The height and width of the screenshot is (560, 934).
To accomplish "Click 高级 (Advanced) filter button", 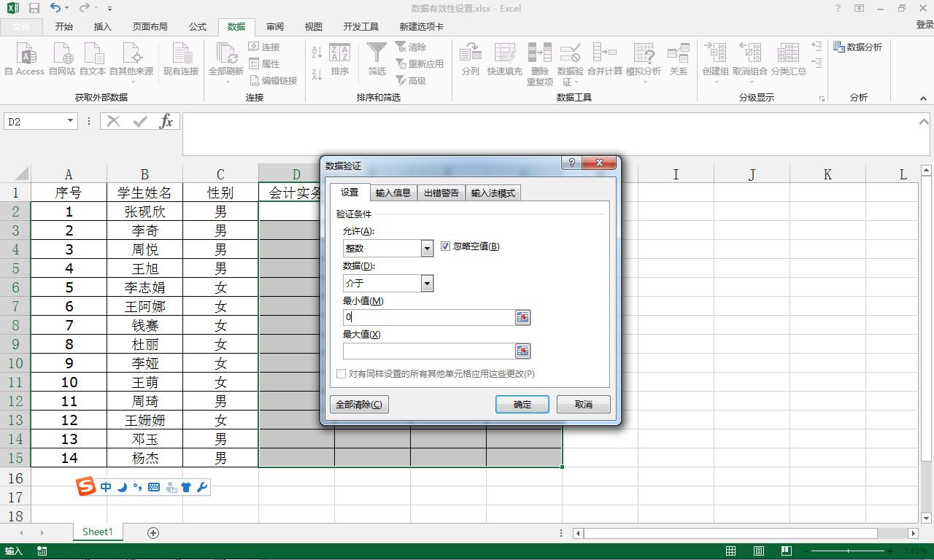I will tap(411, 80).
